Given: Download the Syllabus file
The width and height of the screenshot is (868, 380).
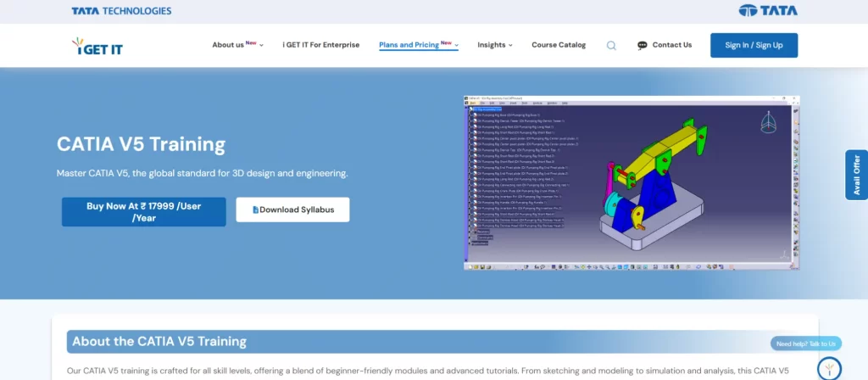Looking at the screenshot, I should tap(292, 210).
